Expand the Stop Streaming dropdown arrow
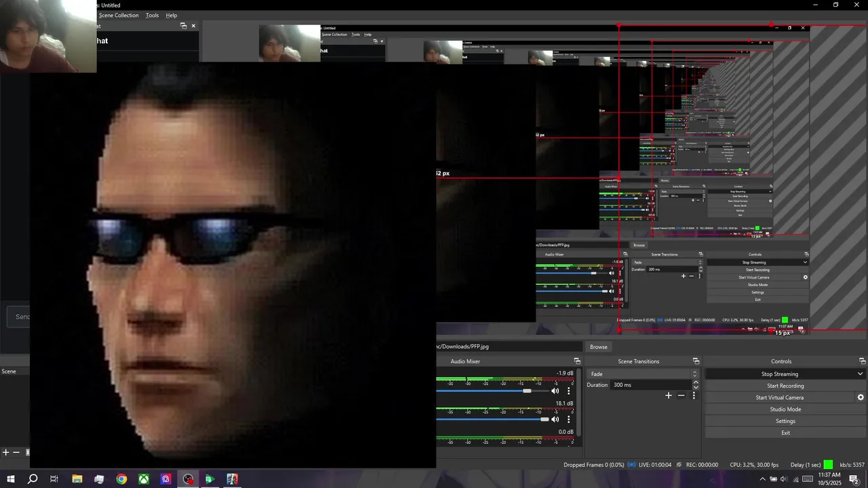 click(861, 374)
